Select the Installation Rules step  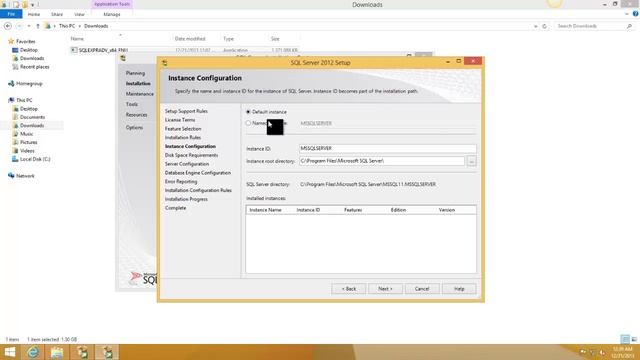coord(183,138)
